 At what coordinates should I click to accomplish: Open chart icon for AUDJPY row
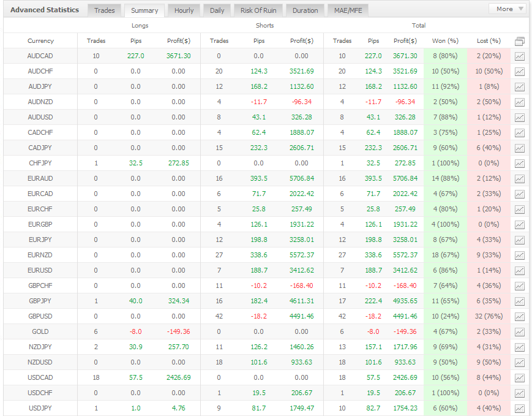519,87
